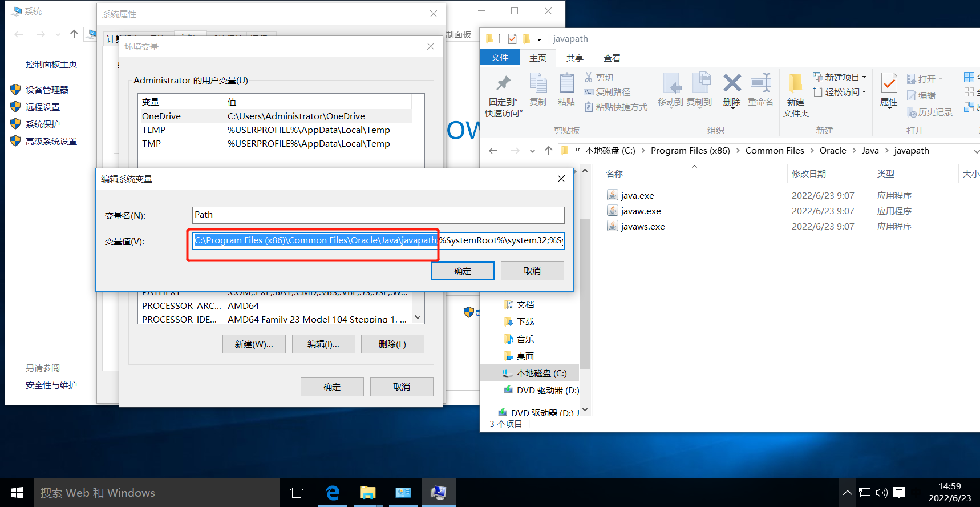Select Local Disk (C:) in navigation pane
This screenshot has width=980, height=507.
click(x=535, y=373)
